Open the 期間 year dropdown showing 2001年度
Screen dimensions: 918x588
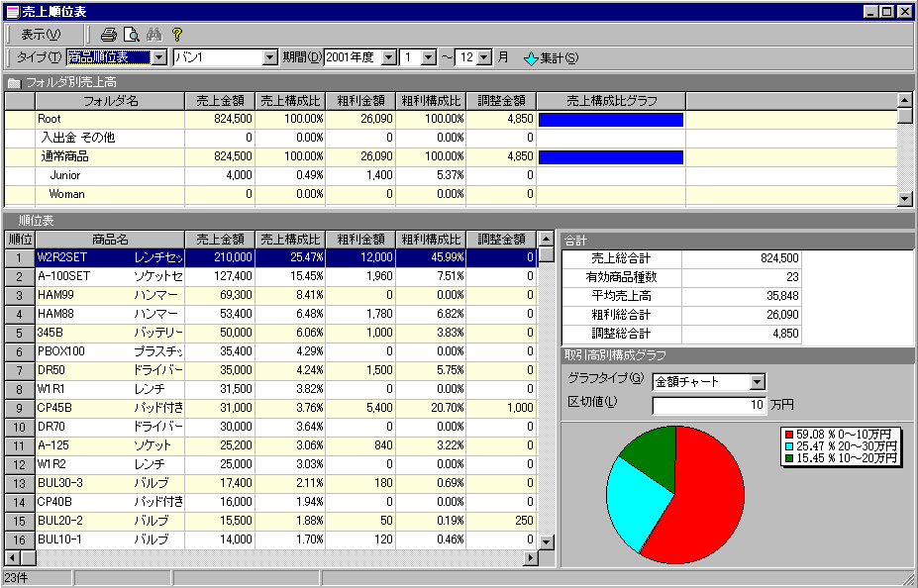point(389,58)
